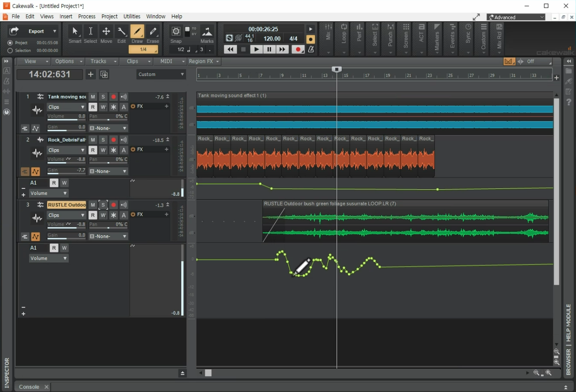Close the Console tab
This screenshot has width=576, height=392.
pos(46,387)
